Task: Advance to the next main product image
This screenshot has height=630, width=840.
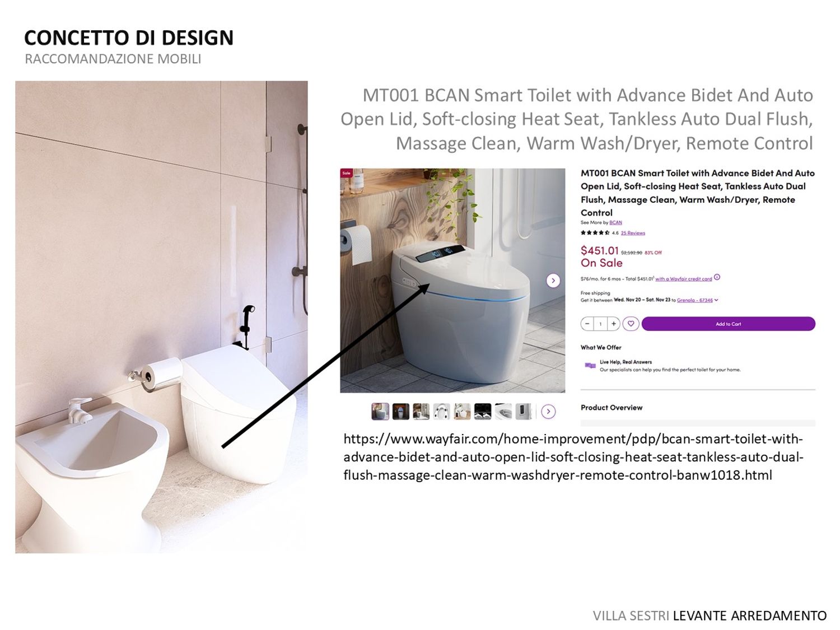Action: (x=553, y=281)
